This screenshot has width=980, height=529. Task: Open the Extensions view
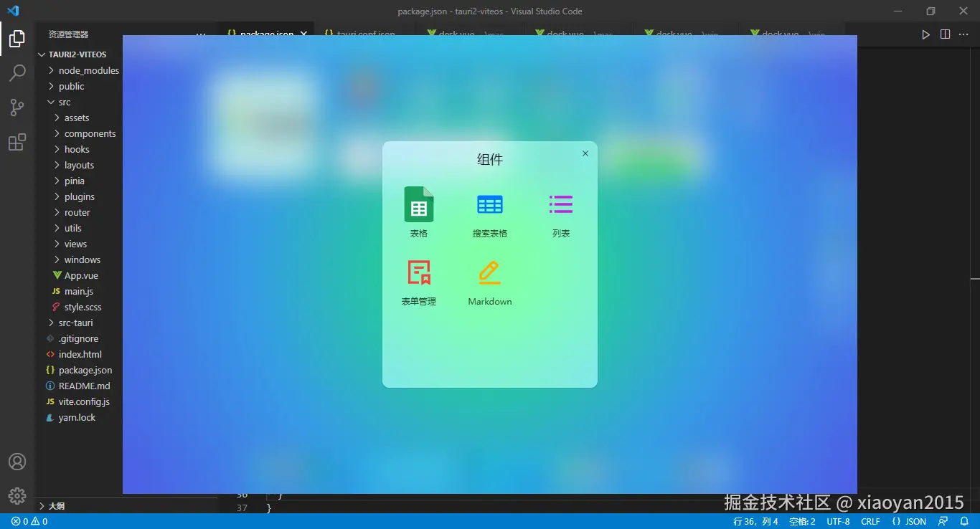(x=17, y=142)
